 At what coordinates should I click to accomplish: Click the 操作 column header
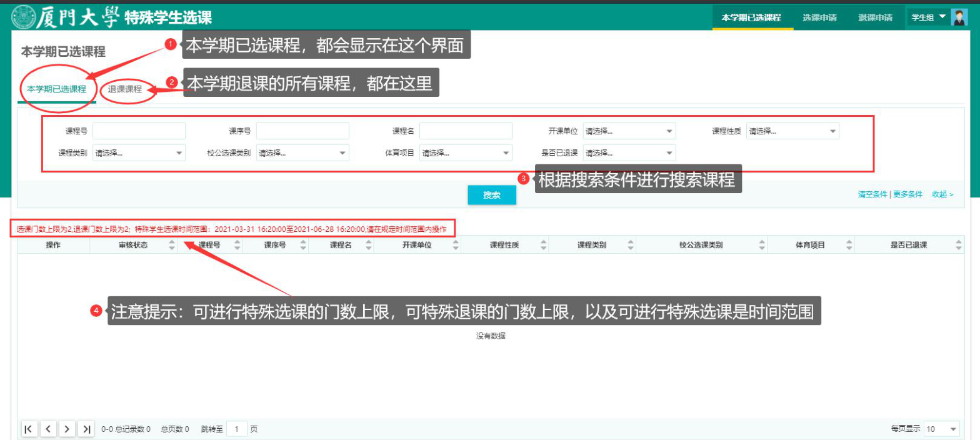(x=53, y=246)
